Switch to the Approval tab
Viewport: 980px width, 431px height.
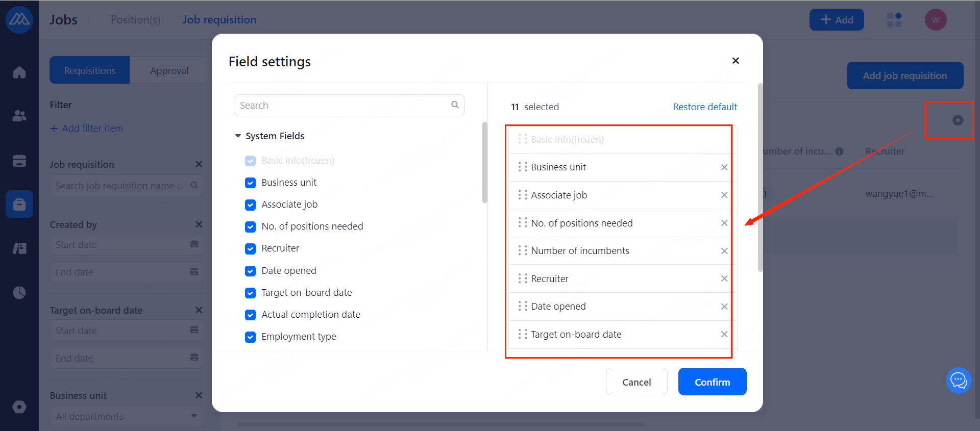[x=169, y=70]
